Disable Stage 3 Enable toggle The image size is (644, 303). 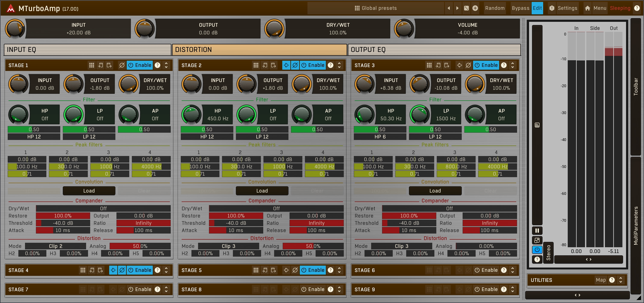point(486,65)
